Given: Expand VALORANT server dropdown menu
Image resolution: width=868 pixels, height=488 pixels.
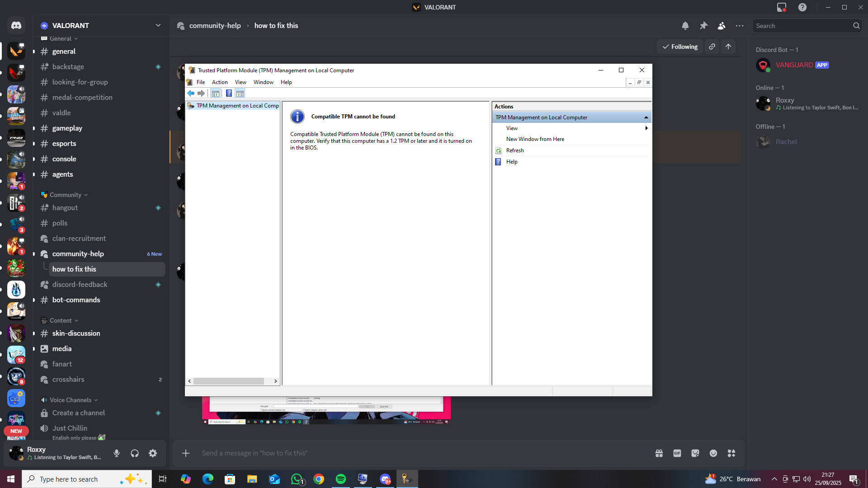Looking at the screenshot, I should pyautogui.click(x=158, y=25).
